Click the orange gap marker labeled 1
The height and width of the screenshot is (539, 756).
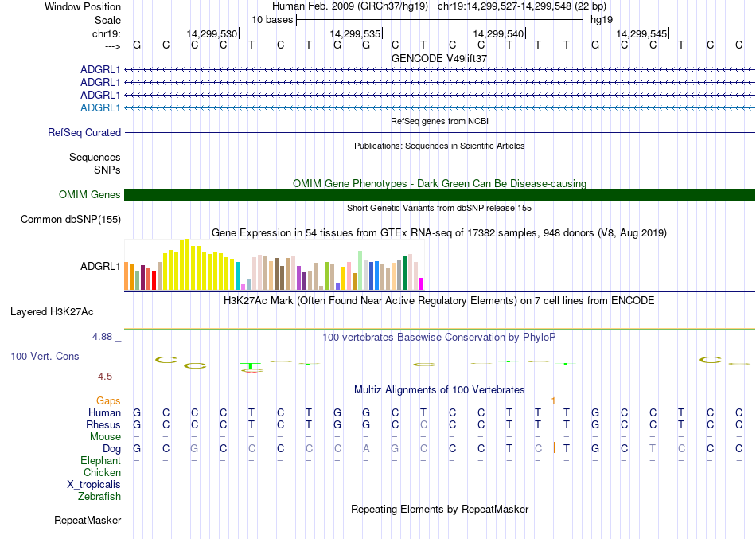coord(553,400)
